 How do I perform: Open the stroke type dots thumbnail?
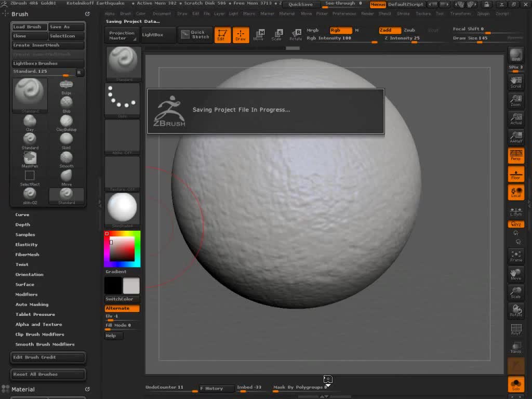pos(122,99)
